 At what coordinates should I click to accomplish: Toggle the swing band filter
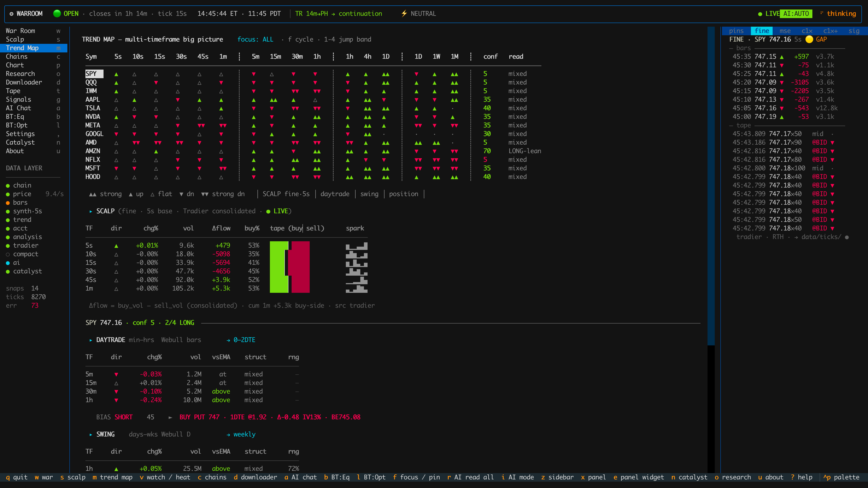pyautogui.click(x=369, y=194)
